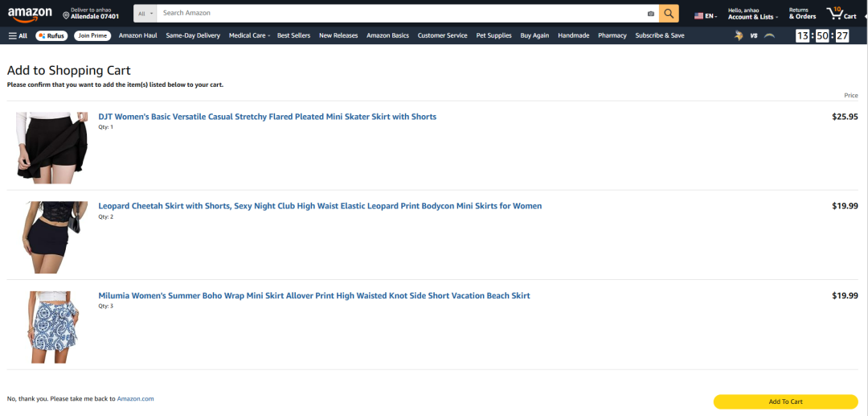
Task: Click the Add to Shopping Cart heading
Action: coord(68,70)
